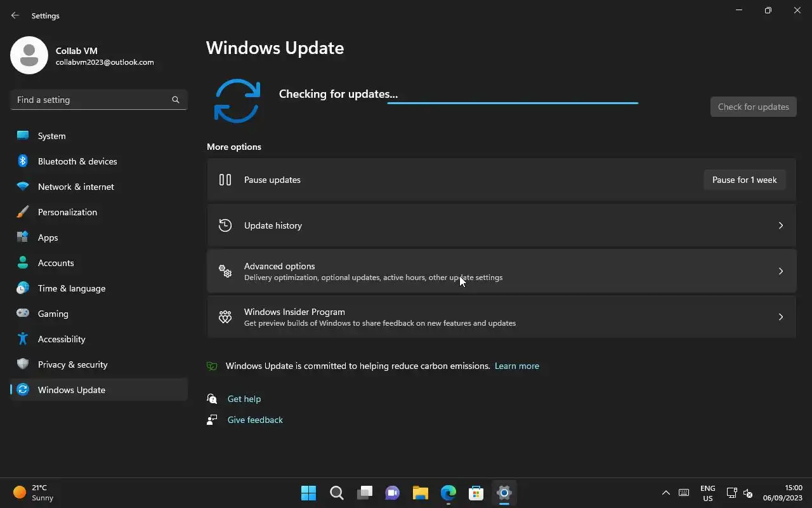The height and width of the screenshot is (508, 812).
Task: Open Microsoft Store from the taskbar
Action: pyautogui.click(x=476, y=493)
